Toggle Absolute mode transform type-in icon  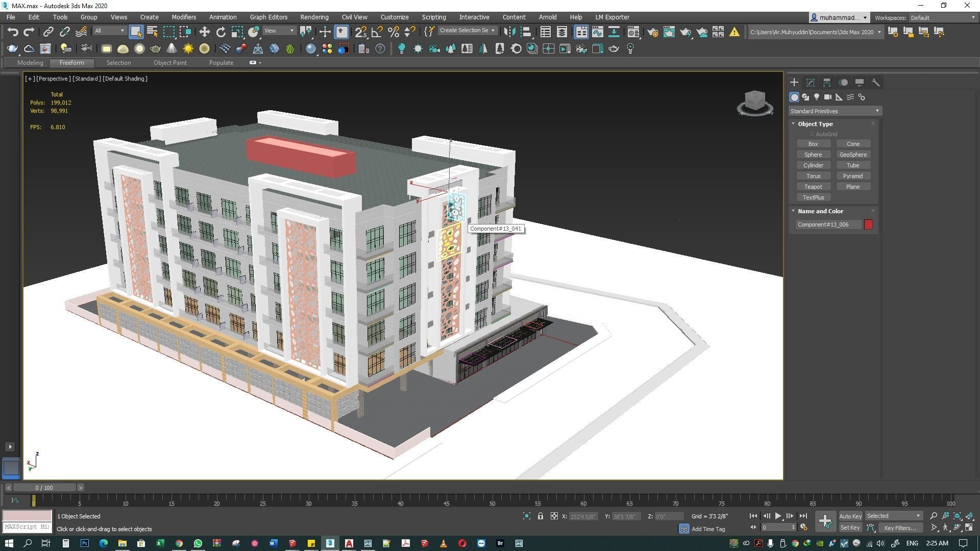[554, 516]
